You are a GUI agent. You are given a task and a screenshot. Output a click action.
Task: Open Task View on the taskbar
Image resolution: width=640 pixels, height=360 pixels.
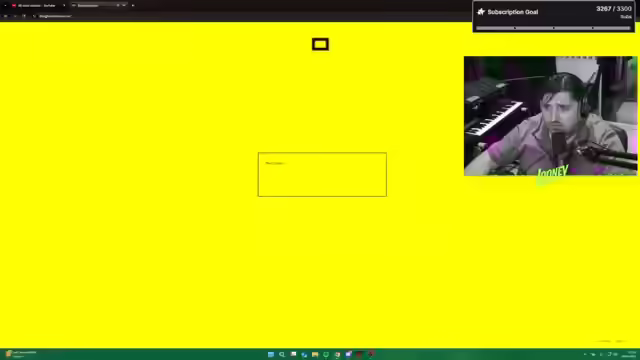[293, 354]
